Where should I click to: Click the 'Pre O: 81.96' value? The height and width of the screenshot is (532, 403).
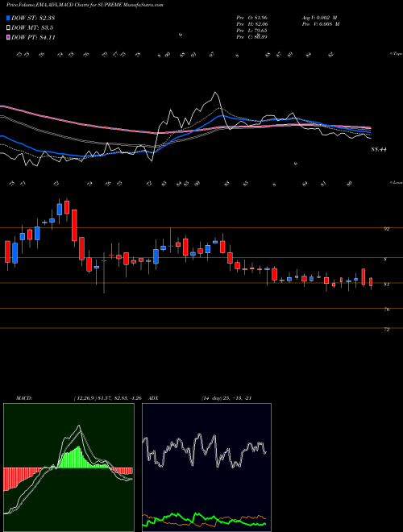tap(252, 17)
